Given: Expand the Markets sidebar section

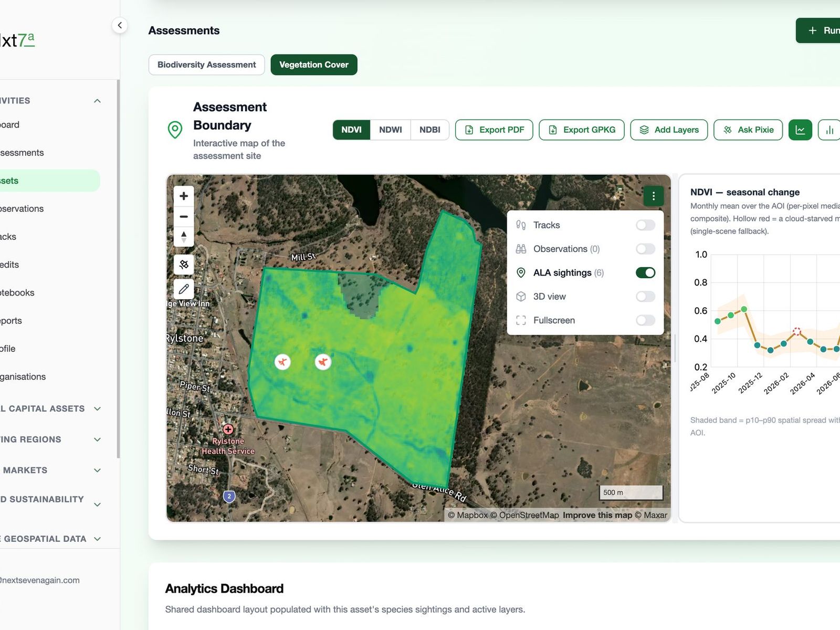Looking at the screenshot, I should click(x=97, y=470).
